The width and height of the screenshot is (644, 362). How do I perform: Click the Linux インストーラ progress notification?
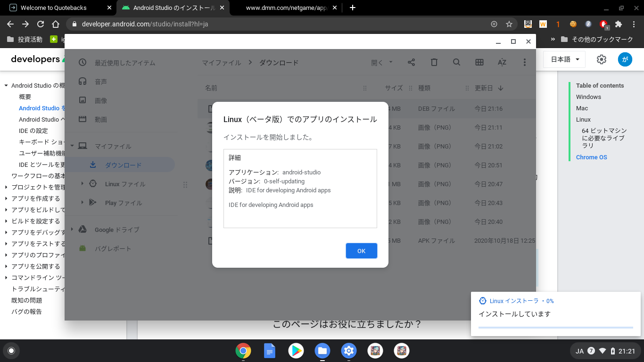click(x=556, y=314)
